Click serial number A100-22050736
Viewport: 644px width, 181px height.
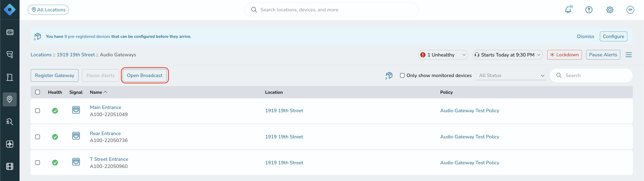coord(109,140)
